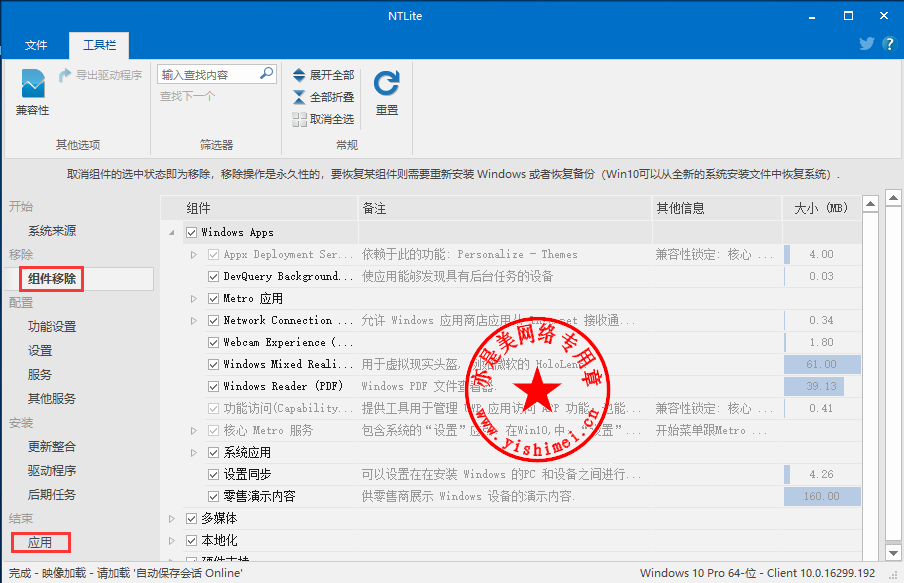Expand the 系统应用 node
The image size is (904, 583).
tap(194, 453)
